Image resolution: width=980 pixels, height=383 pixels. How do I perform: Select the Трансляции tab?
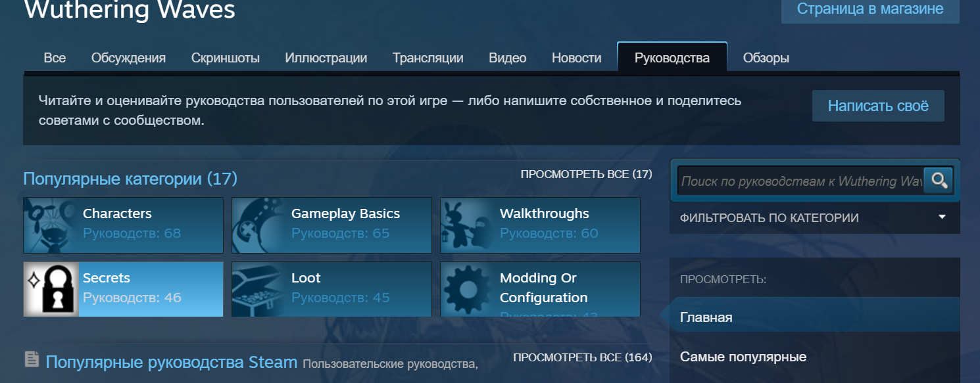pos(428,58)
